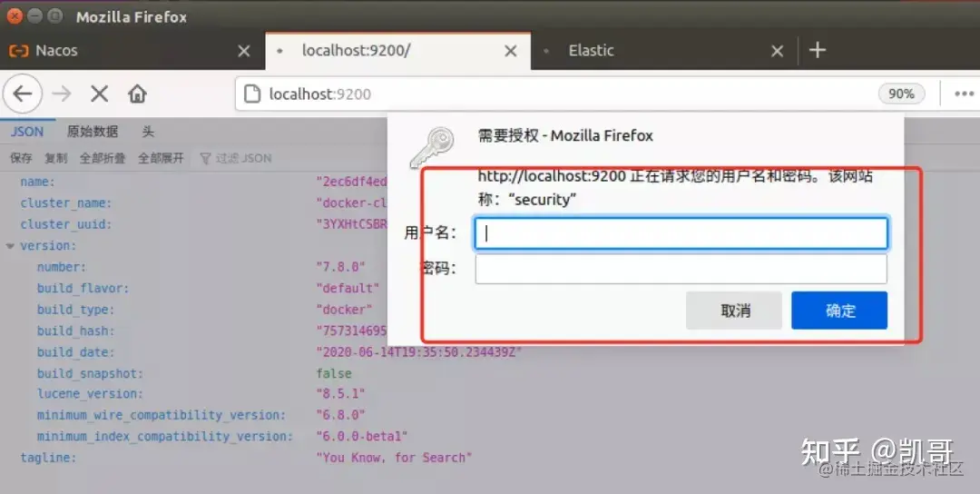The height and width of the screenshot is (494, 980).
Task: Close the Elastic tab
Action: click(x=777, y=51)
